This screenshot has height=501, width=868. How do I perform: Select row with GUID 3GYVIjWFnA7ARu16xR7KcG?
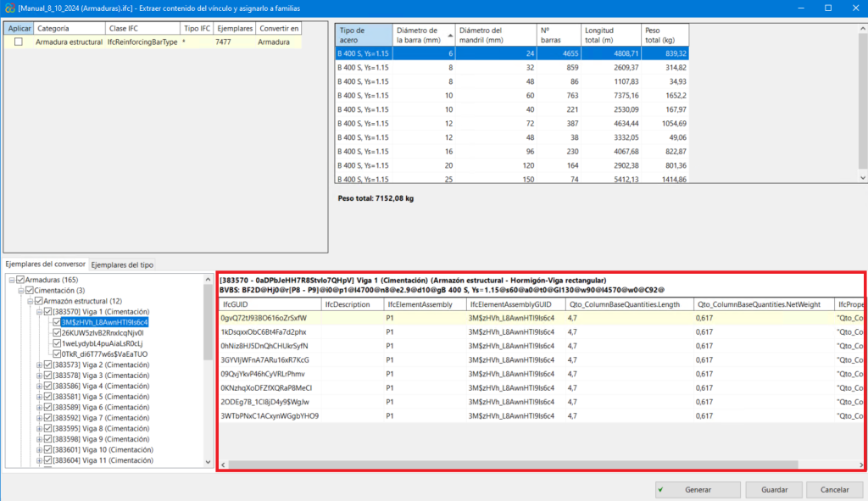(541, 359)
